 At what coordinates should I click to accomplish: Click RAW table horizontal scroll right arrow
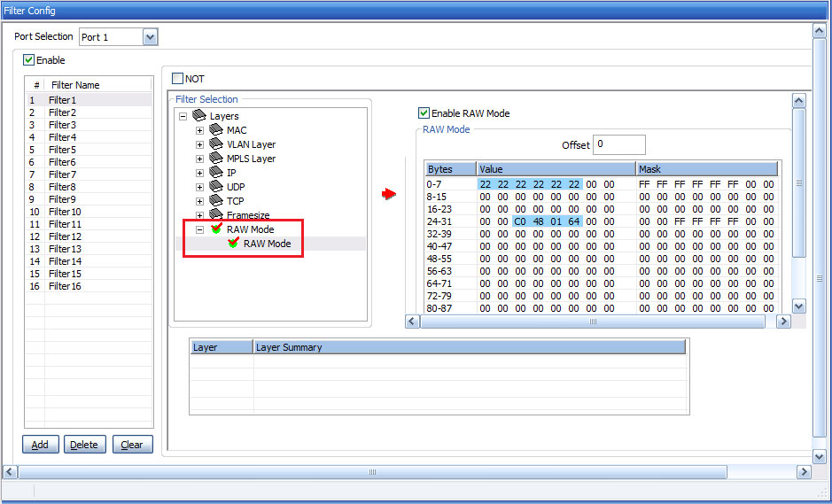(783, 321)
